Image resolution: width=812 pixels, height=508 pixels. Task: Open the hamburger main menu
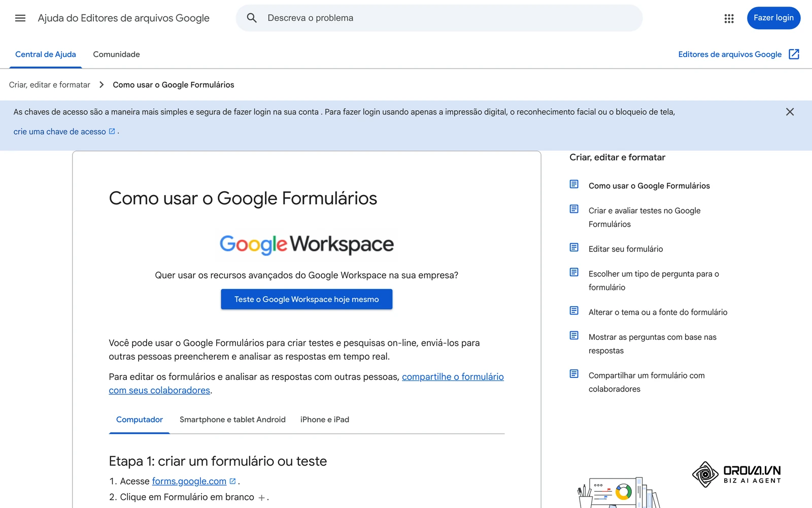pyautogui.click(x=20, y=18)
